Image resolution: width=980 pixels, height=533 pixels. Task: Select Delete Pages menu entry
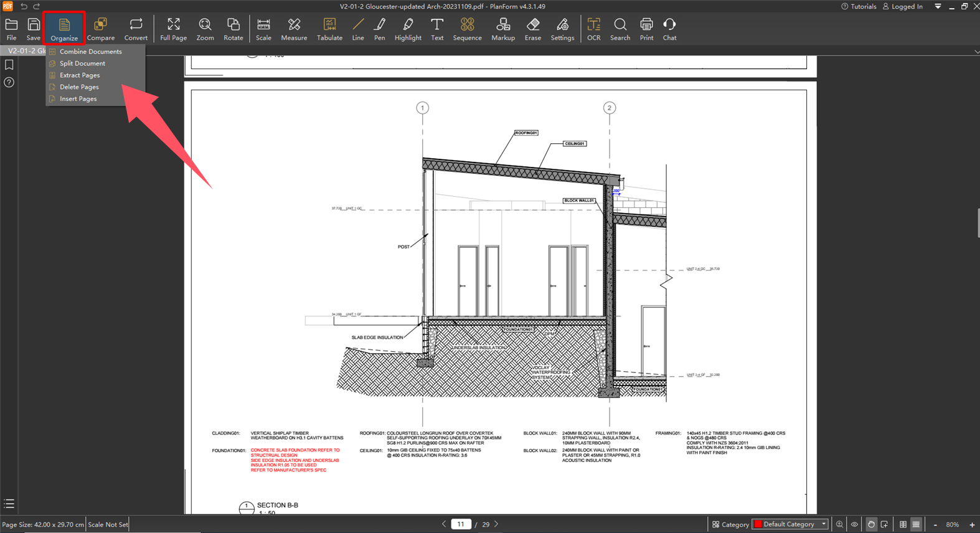click(79, 87)
